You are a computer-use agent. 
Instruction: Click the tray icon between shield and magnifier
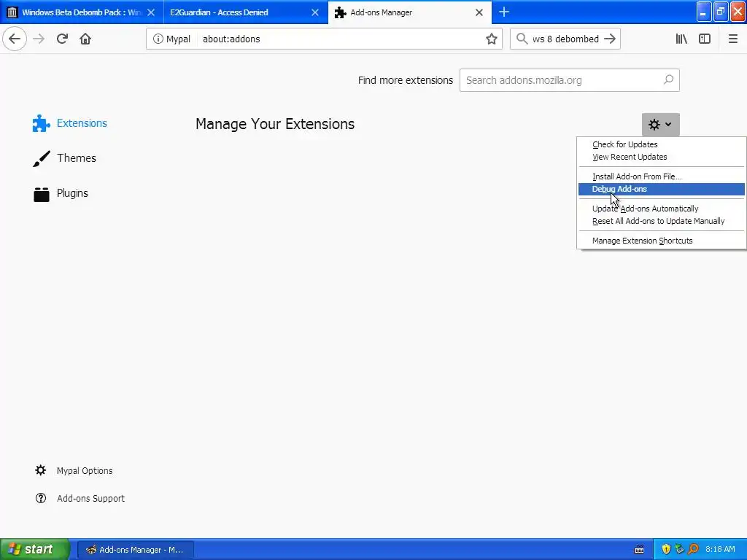coord(680,549)
